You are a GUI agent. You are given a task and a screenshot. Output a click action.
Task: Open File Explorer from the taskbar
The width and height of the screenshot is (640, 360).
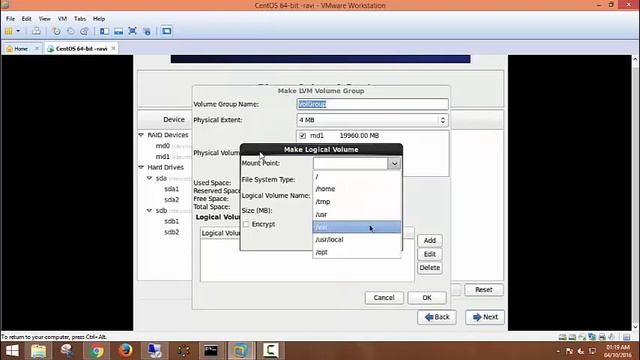(x=39, y=351)
